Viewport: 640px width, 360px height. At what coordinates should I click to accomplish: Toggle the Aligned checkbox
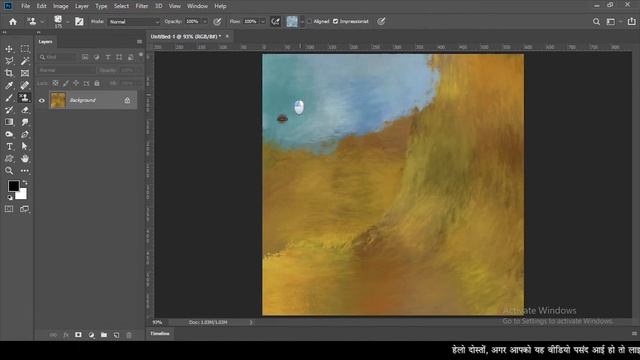click(310, 22)
